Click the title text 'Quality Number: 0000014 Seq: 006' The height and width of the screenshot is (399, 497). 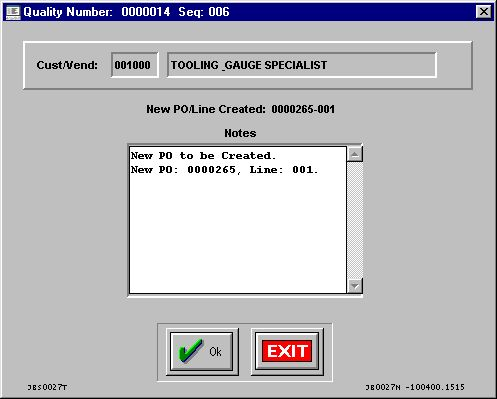click(x=126, y=12)
